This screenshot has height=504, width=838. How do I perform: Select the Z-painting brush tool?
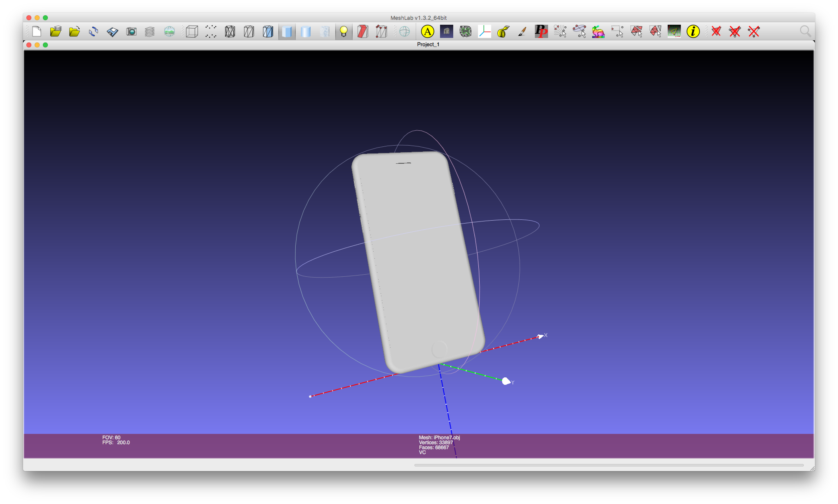point(522,32)
